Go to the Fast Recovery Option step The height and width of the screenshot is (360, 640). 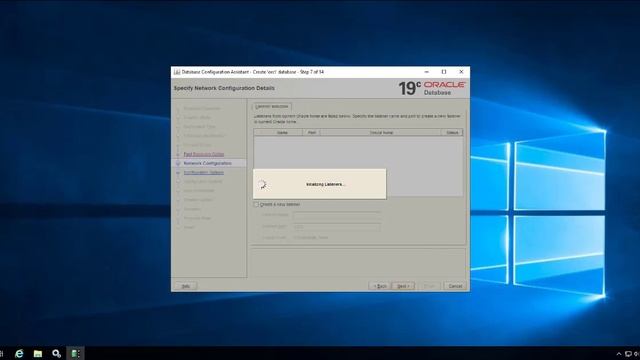click(x=204, y=154)
